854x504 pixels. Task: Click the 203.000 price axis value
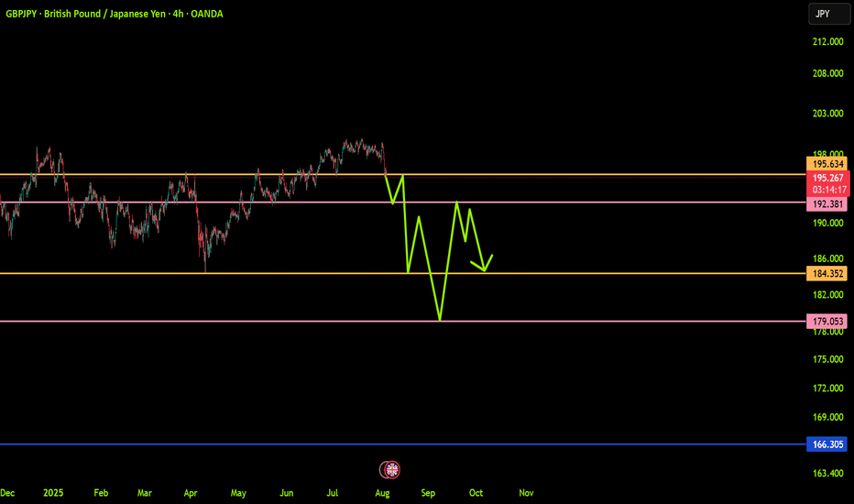pos(827,114)
